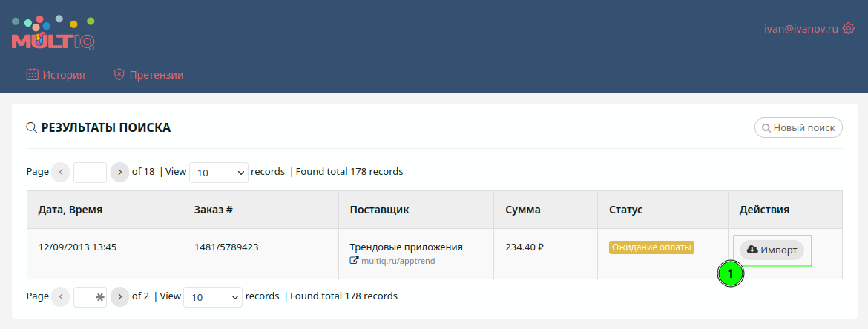Click the calendar icon beside История

(x=33, y=75)
